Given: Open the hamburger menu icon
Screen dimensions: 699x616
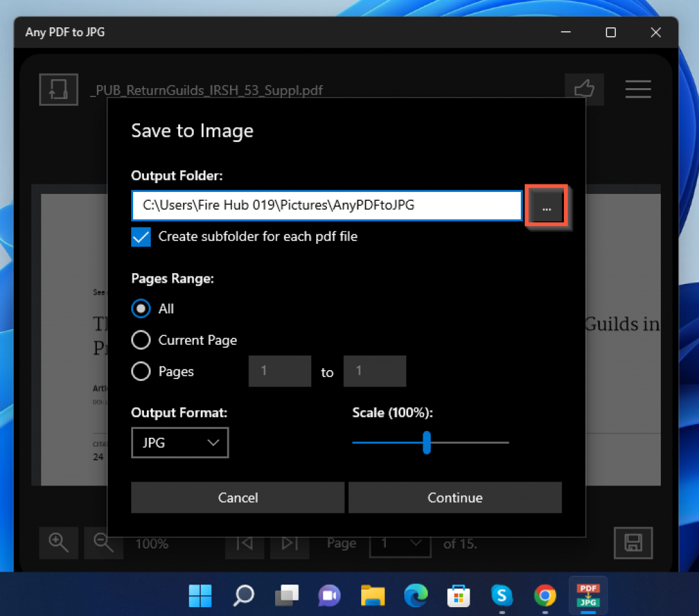Looking at the screenshot, I should [x=638, y=89].
